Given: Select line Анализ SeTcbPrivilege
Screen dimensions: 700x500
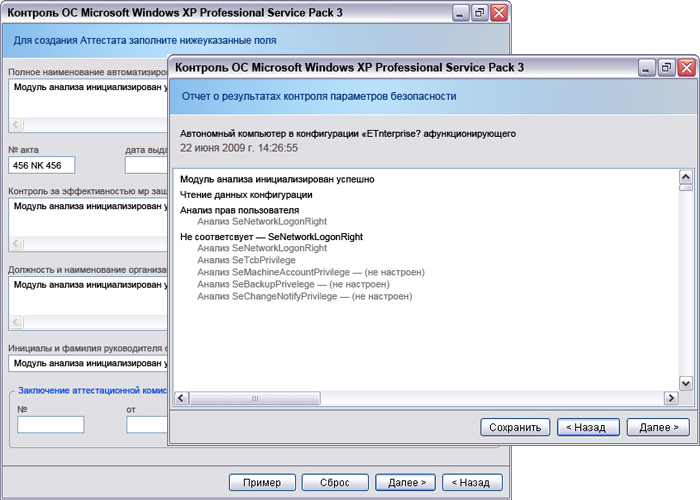Looking at the screenshot, I should click(x=246, y=260).
